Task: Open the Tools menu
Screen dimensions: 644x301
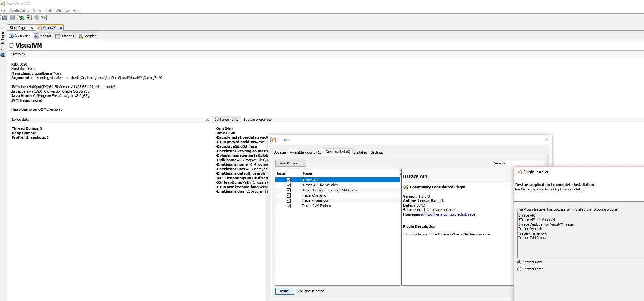Action: pyautogui.click(x=48, y=11)
